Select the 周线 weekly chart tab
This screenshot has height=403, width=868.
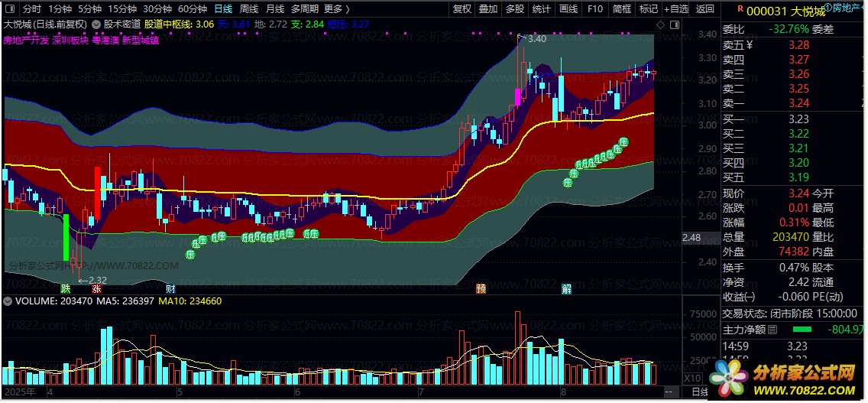(249, 9)
